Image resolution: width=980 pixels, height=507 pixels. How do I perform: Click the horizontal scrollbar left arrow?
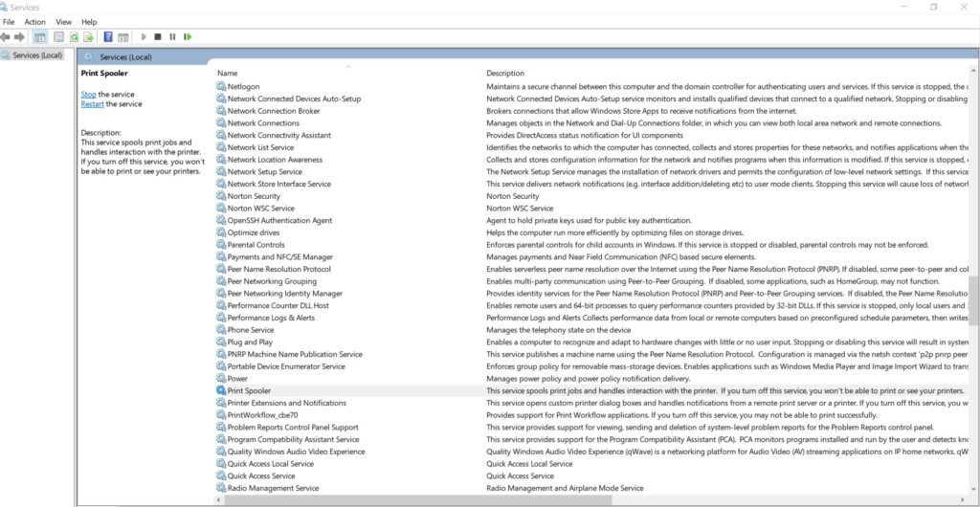point(219,500)
